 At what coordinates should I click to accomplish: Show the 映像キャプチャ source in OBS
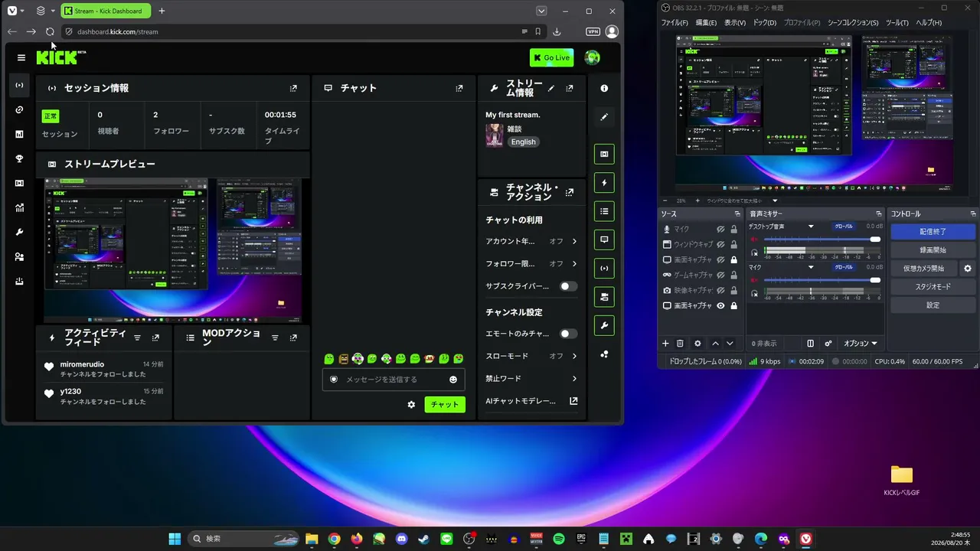point(720,290)
